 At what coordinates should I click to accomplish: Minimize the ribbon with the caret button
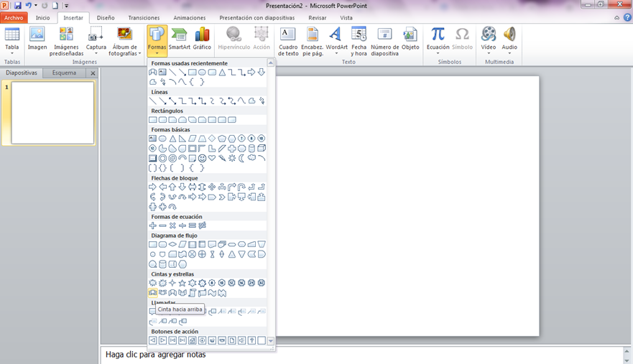617,18
